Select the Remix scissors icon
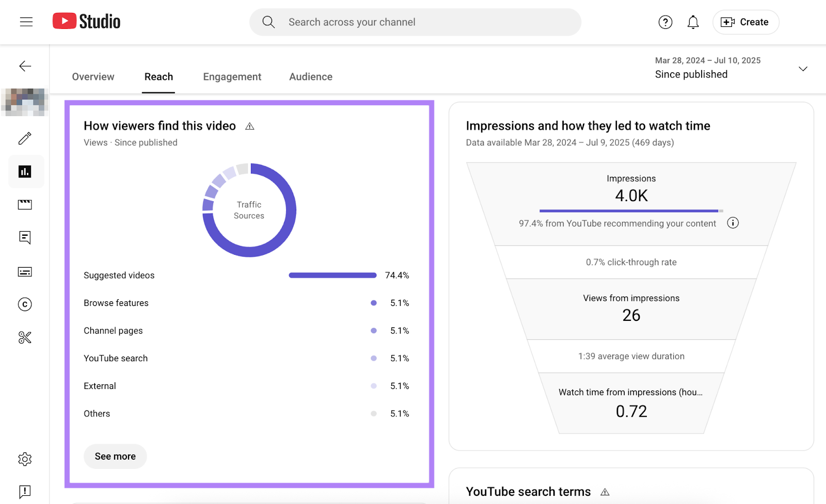Image resolution: width=826 pixels, height=504 pixels. click(x=25, y=337)
